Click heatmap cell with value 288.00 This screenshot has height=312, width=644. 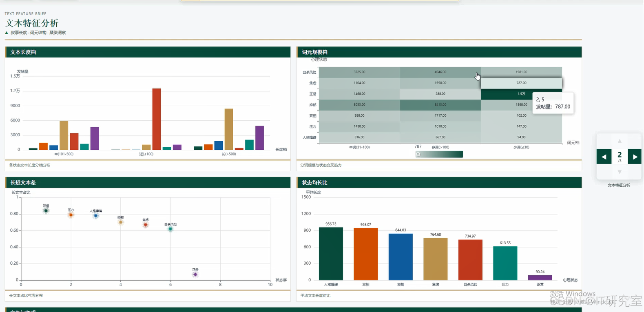(440, 94)
